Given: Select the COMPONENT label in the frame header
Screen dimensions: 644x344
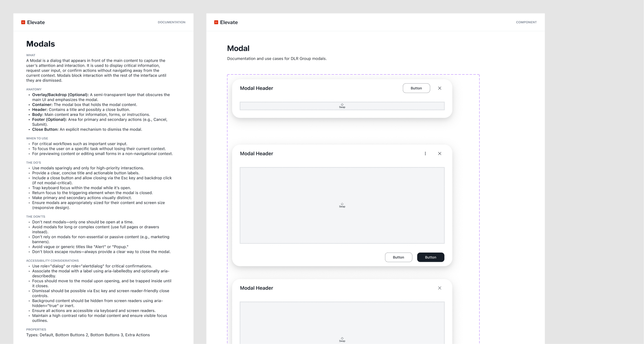Looking at the screenshot, I should [x=526, y=22].
